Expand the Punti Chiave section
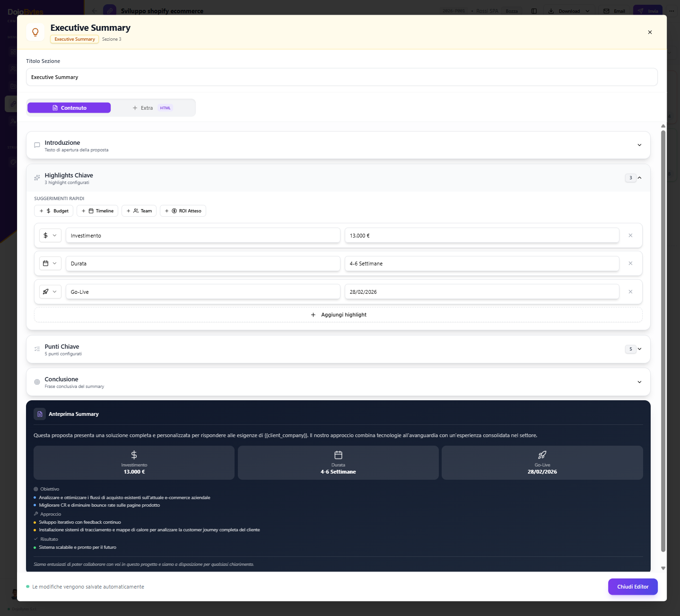This screenshot has height=616, width=680. point(639,349)
